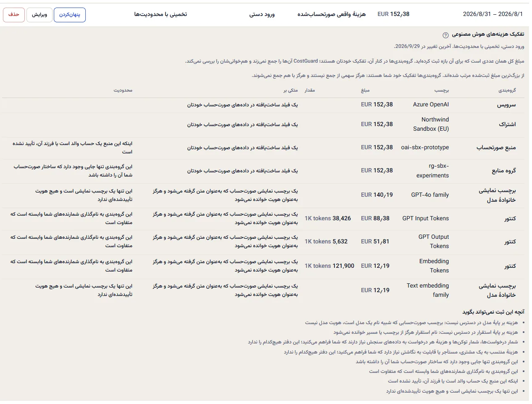The width and height of the screenshot is (532, 404).
Task: Click the برچسب column header
Action: point(442,90)
